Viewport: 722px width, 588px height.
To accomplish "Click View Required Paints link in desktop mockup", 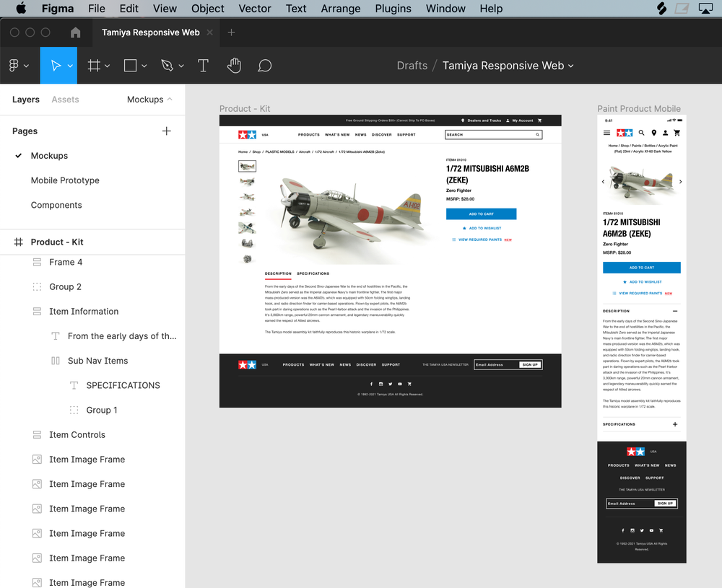I will (x=482, y=240).
